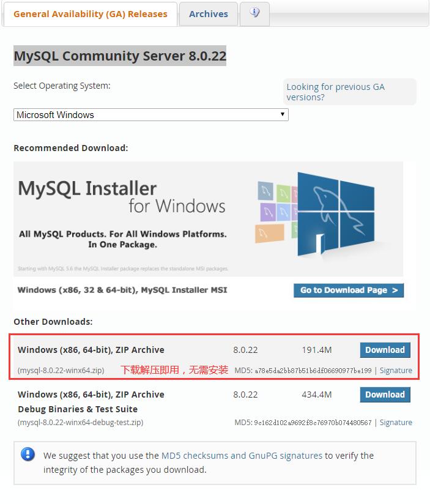Click the MySQL Installer for Windows title

click(122, 196)
